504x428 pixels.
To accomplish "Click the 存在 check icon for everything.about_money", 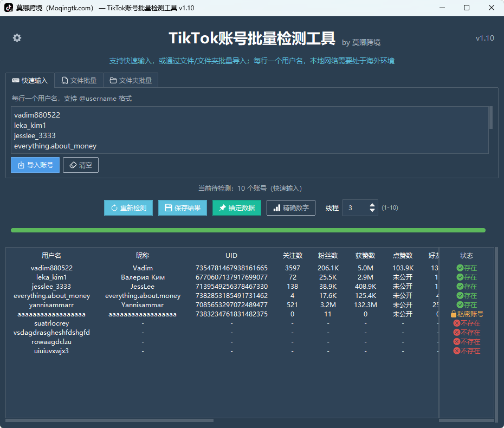I will point(460,296).
